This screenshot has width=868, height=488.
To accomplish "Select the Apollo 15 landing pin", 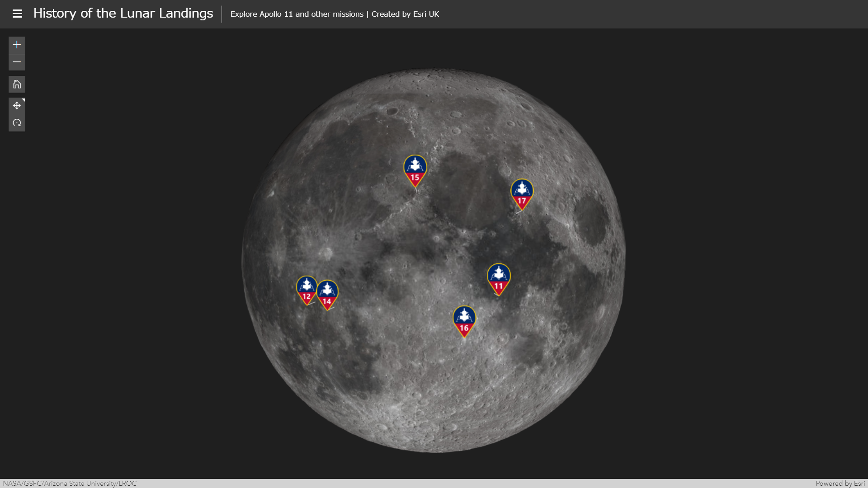I will click(x=415, y=169).
